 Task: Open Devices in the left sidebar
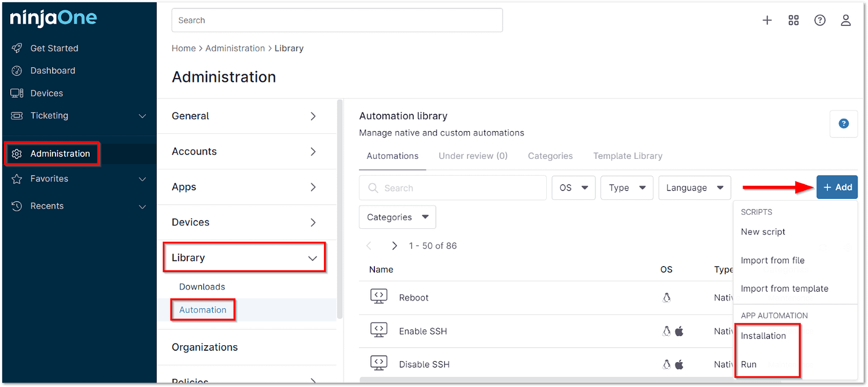(x=46, y=93)
